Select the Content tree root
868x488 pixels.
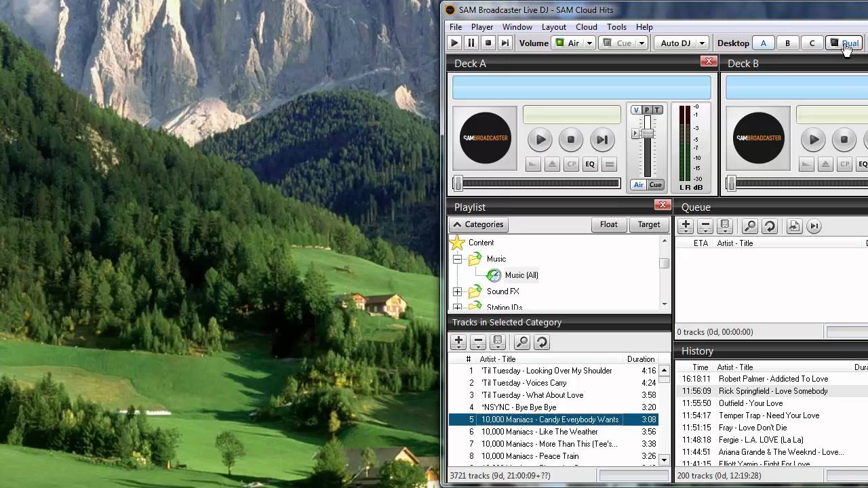481,243
